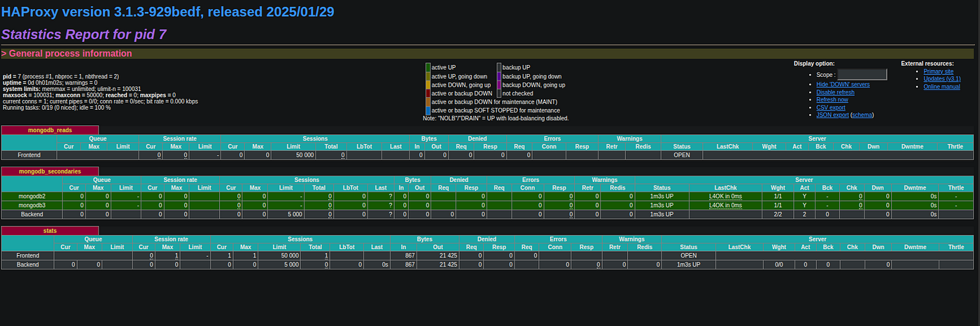Select the mongodb3 server row name
Screen dimensions: 980x326
pos(32,205)
